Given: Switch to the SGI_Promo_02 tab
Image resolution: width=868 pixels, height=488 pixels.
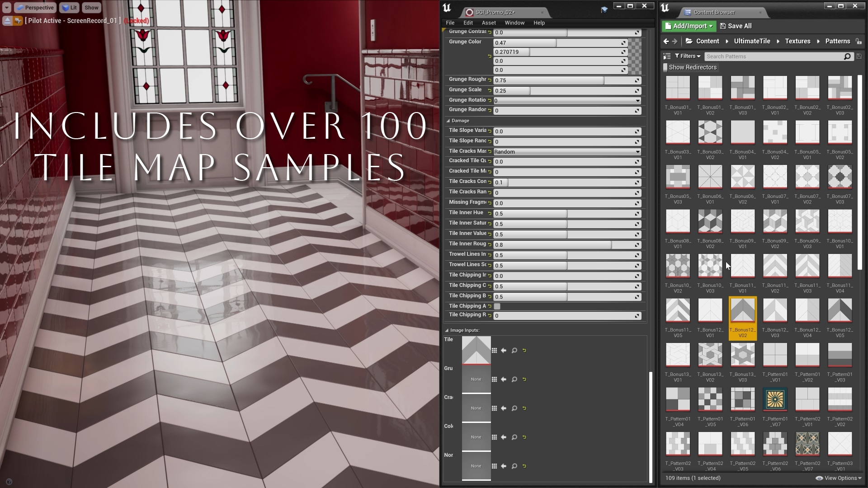Looking at the screenshot, I should (x=495, y=12).
